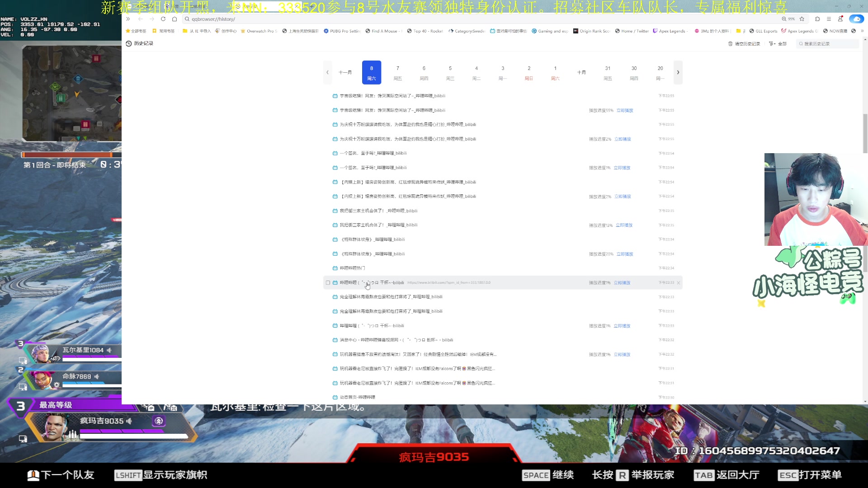Click the browser reload icon

(163, 19)
